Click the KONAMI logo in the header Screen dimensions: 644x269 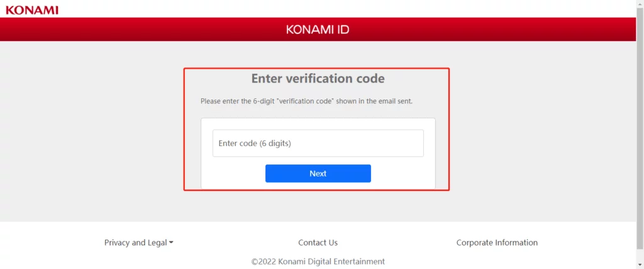point(32,10)
